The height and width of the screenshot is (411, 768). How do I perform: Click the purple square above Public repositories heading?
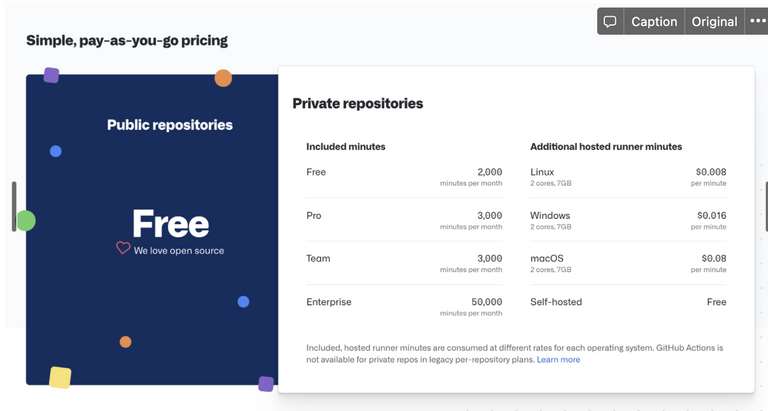pyautogui.click(x=51, y=75)
